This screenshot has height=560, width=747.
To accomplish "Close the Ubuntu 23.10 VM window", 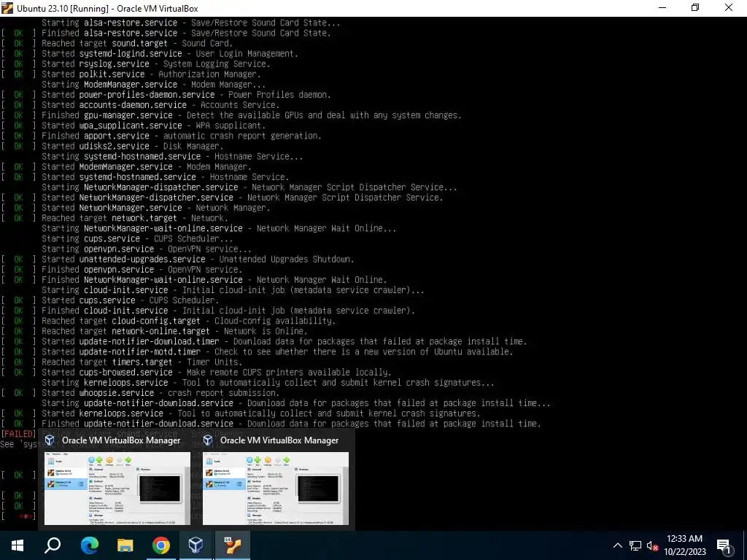I will pos(729,8).
